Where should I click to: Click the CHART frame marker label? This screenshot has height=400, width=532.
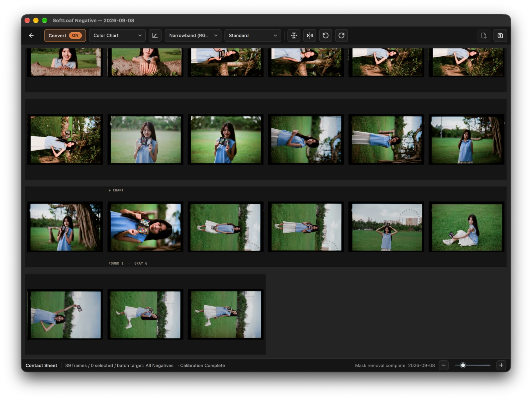(116, 190)
